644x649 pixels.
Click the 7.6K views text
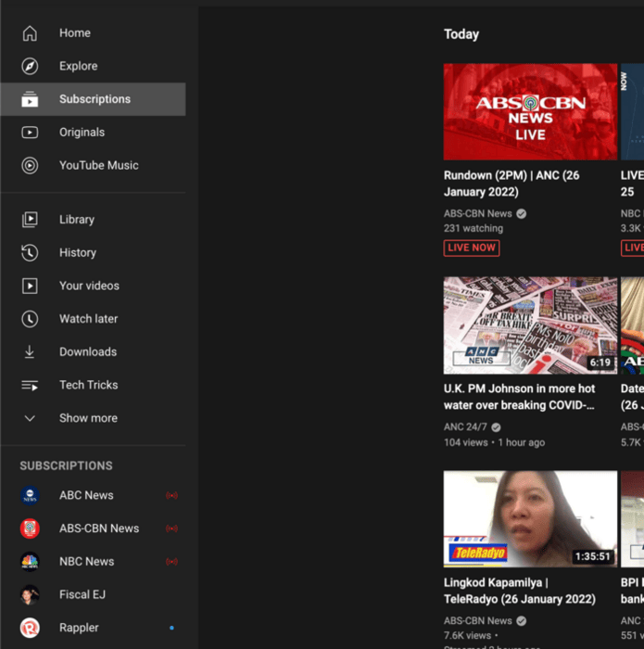pyautogui.click(x=467, y=635)
